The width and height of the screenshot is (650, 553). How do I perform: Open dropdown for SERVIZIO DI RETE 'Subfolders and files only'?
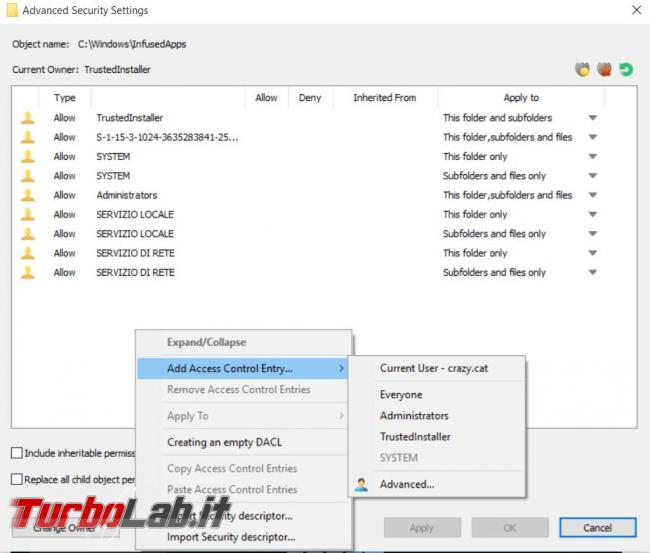click(x=593, y=272)
